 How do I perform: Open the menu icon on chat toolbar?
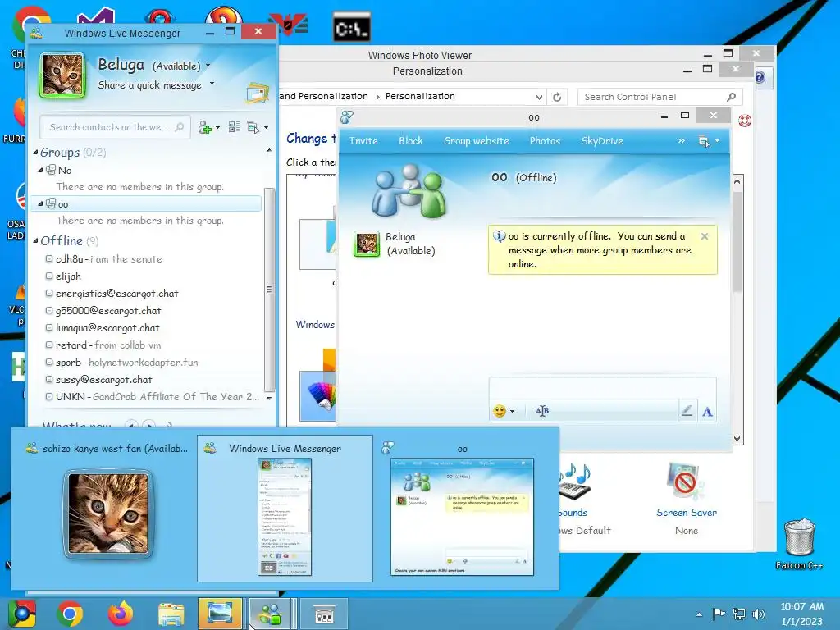(704, 141)
